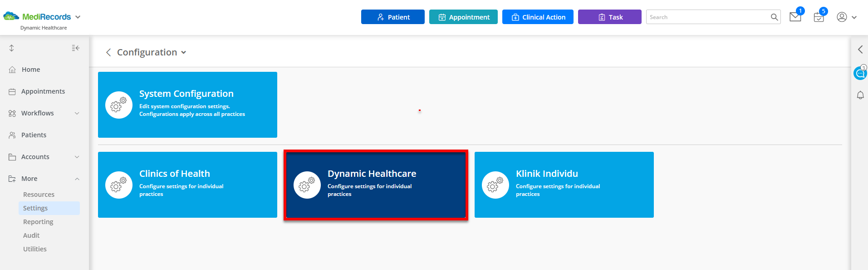Expand the right side panel arrow
Screen dimensions: 868x270
coord(860,50)
